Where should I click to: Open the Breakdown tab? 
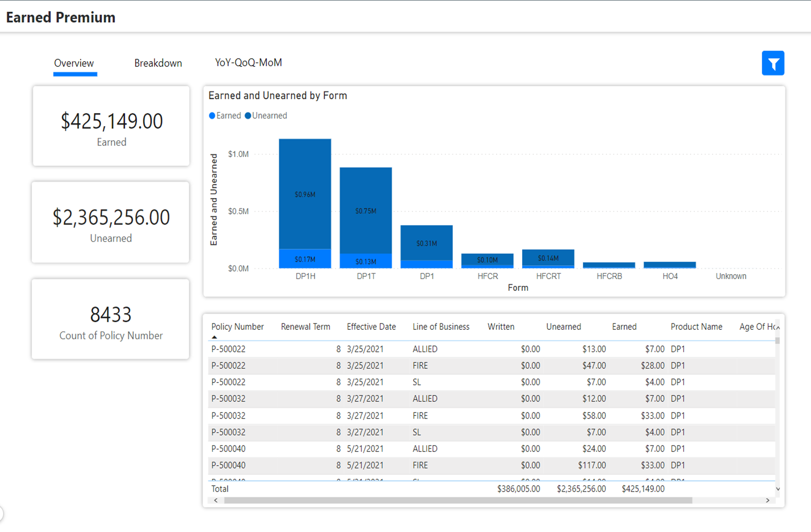(x=158, y=63)
